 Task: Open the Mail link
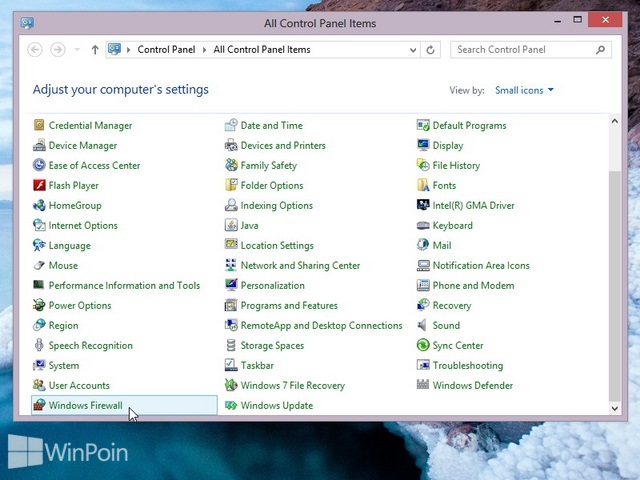point(442,245)
